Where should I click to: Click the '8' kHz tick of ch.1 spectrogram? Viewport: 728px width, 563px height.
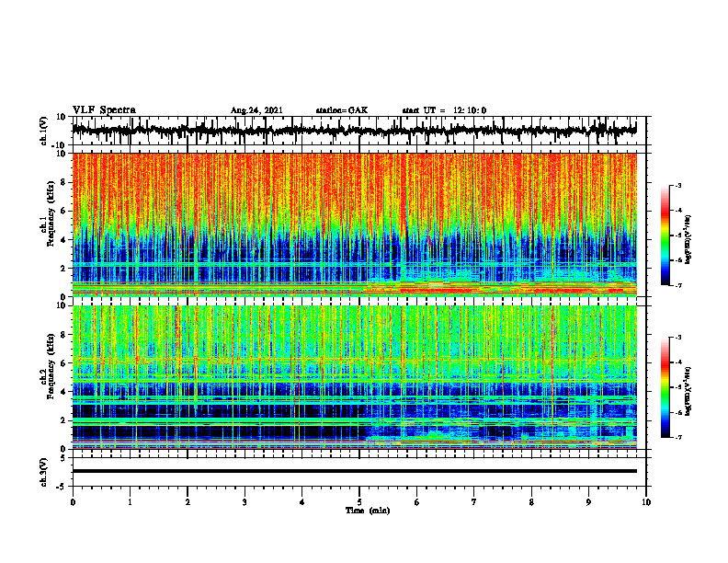click(x=63, y=182)
